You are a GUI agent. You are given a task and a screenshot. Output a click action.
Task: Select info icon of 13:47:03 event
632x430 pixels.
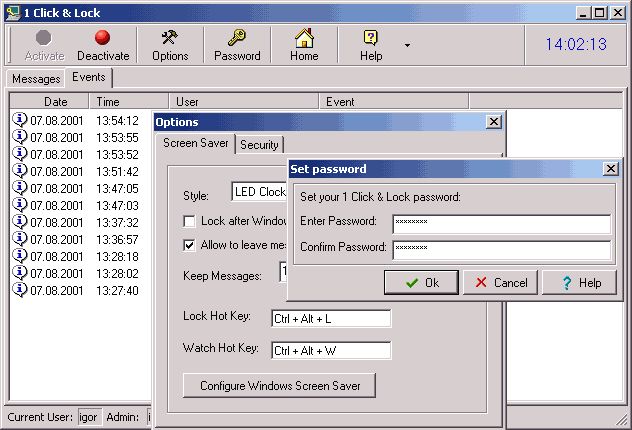tap(19, 204)
